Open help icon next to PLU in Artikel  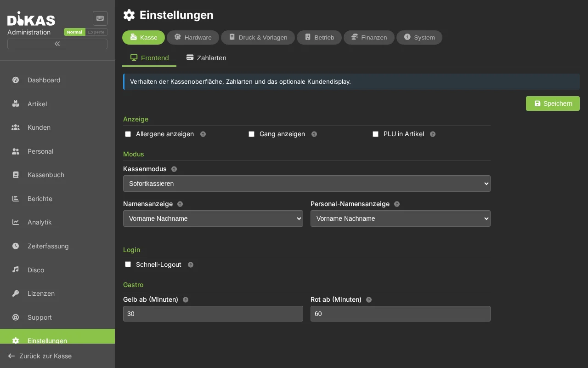pos(433,134)
